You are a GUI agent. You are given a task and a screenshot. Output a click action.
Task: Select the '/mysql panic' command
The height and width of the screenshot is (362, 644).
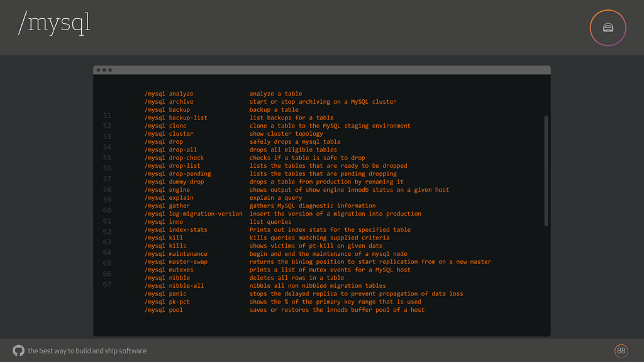165,293
